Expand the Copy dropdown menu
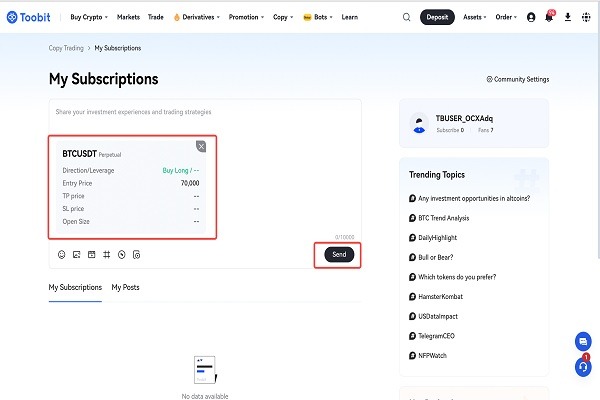600x400 pixels. [x=283, y=17]
